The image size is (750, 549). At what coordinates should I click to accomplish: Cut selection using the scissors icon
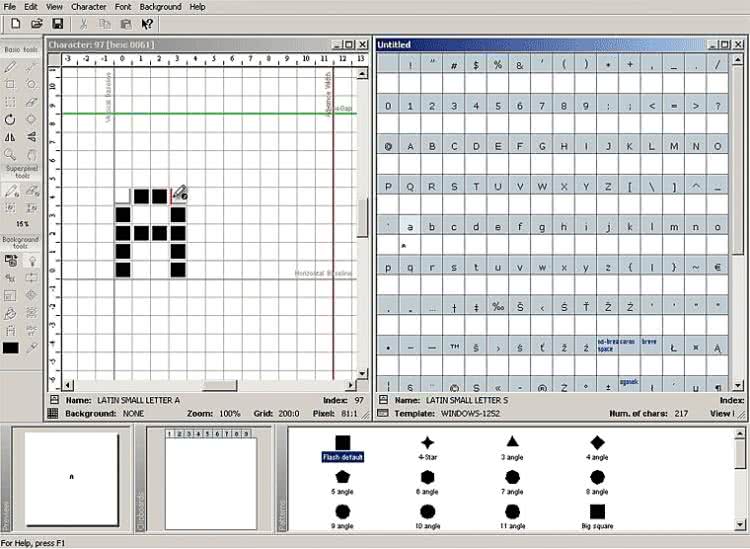click(83, 23)
